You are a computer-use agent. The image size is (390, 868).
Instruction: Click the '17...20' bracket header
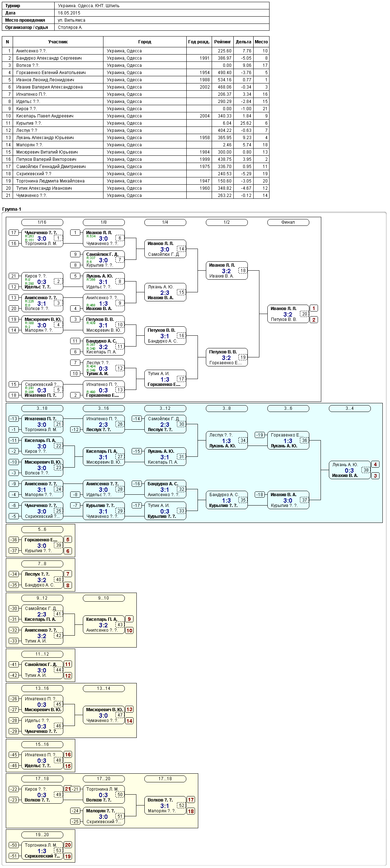tap(104, 779)
